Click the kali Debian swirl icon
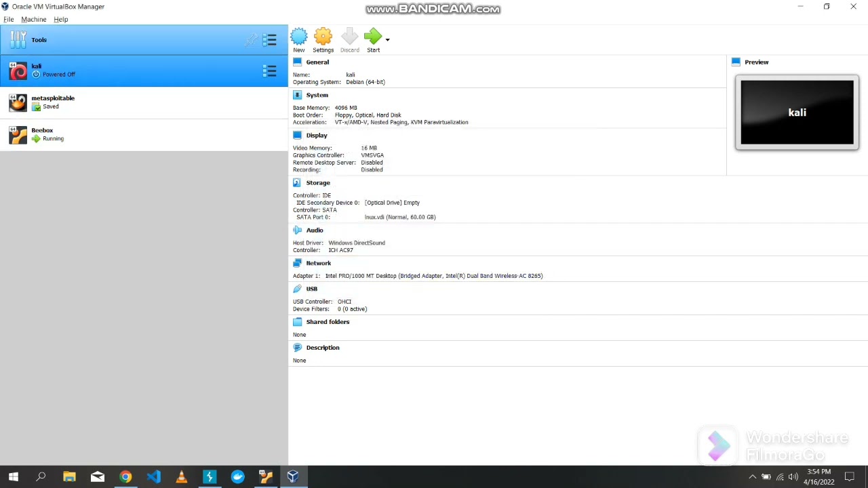The height and width of the screenshot is (488, 868). click(18, 70)
